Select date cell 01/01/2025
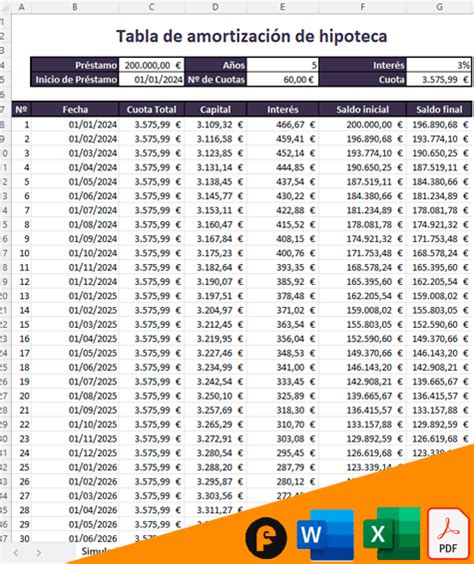 coord(75,296)
